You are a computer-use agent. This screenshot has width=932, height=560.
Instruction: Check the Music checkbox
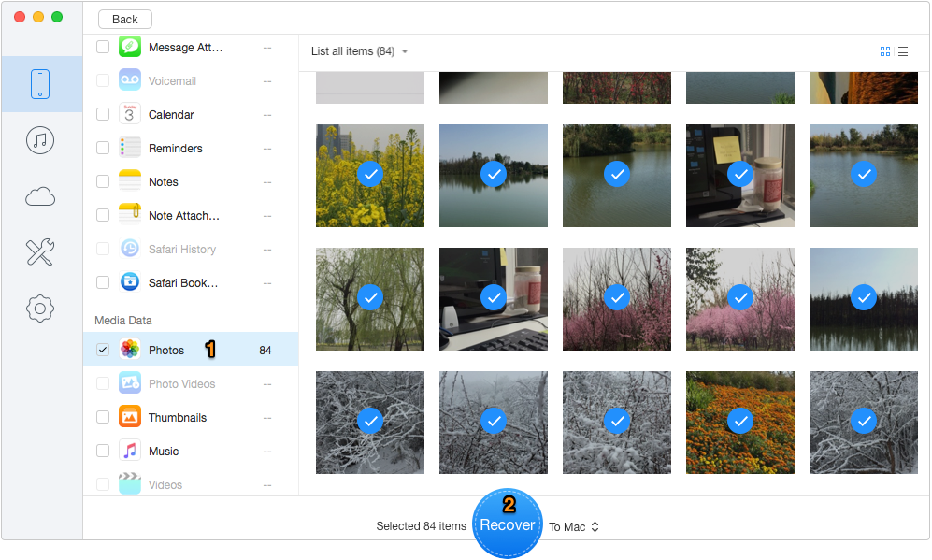(103, 451)
